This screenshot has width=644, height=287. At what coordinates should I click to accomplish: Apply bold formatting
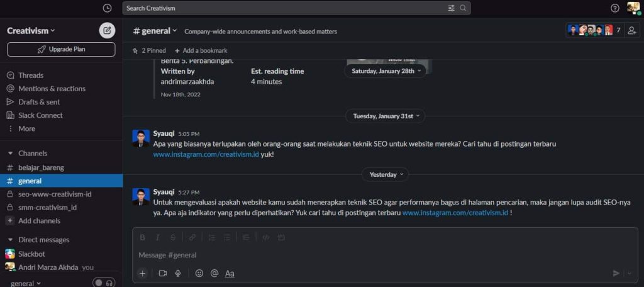(x=142, y=237)
